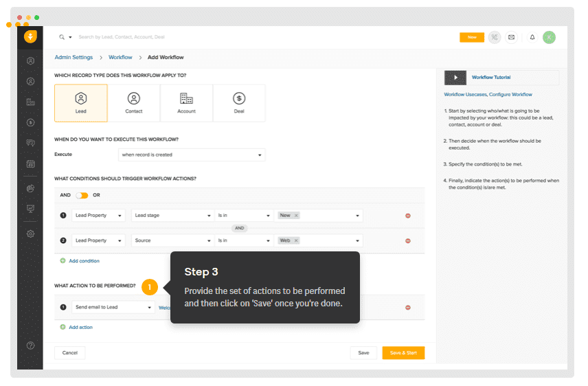
Task: Open the Source field dropdown
Action: point(172,241)
